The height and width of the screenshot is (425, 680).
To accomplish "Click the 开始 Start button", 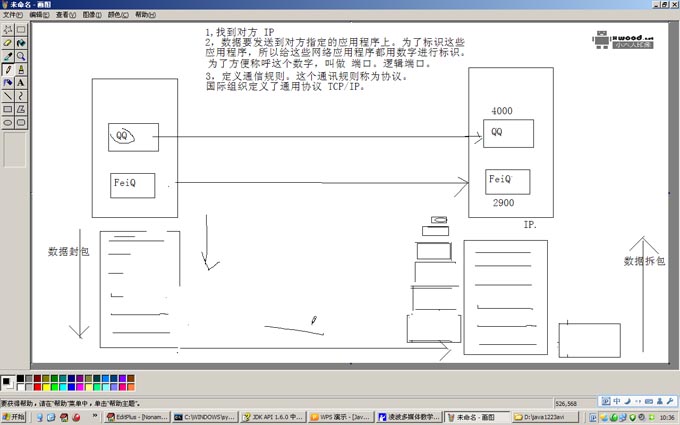I will (x=14, y=417).
